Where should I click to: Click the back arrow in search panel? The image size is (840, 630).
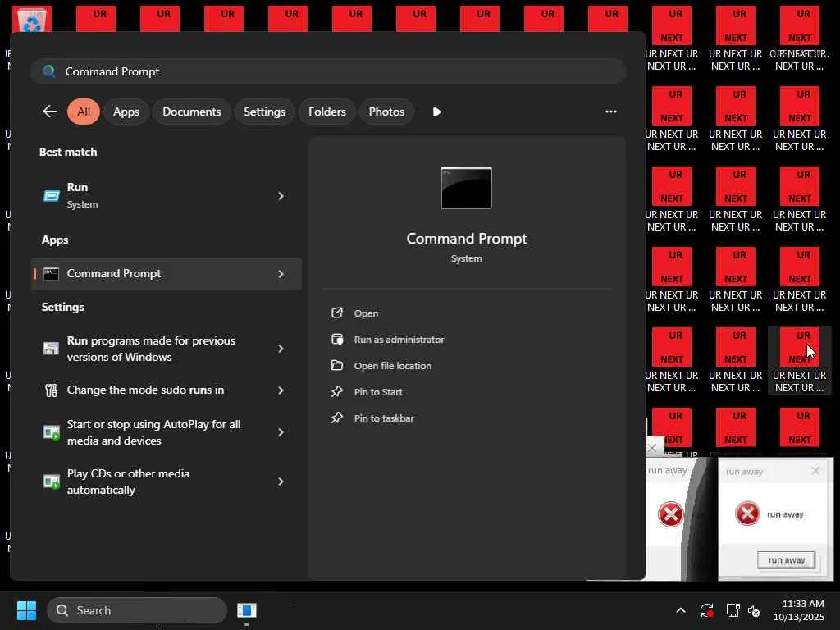pyautogui.click(x=50, y=112)
